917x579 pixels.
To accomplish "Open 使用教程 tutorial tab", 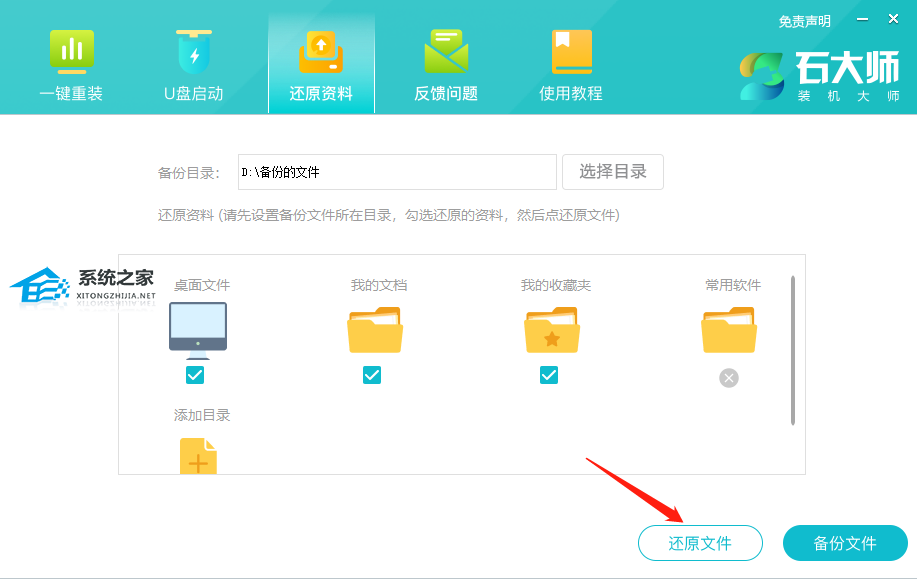I will tap(570, 65).
